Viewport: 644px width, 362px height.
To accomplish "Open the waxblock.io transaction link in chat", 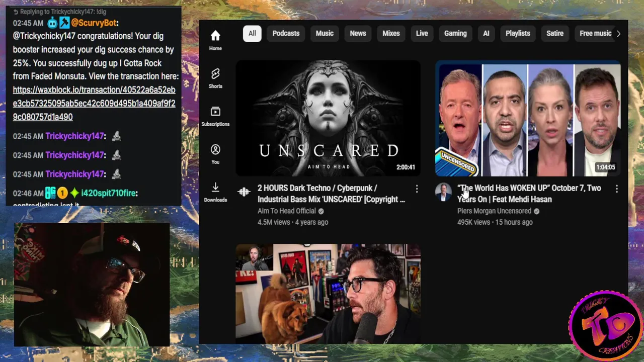I will pyautogui.click(x=94, y=104).
